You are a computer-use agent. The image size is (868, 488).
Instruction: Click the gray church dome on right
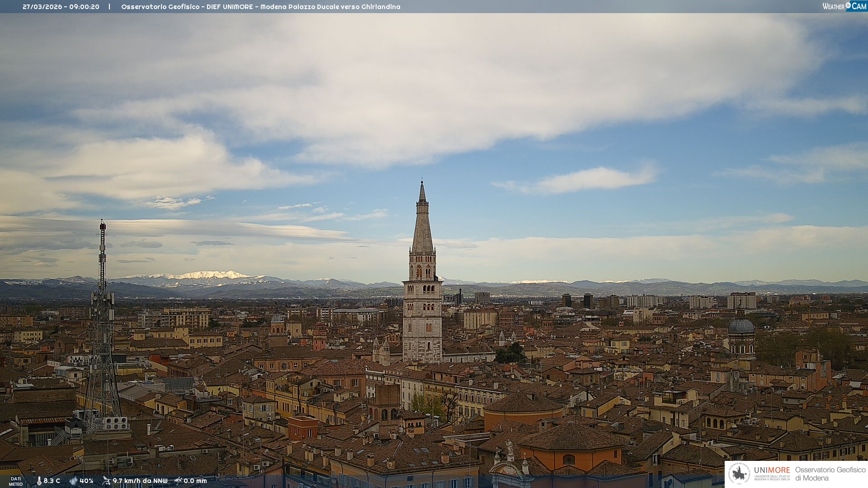click(741, 326)
